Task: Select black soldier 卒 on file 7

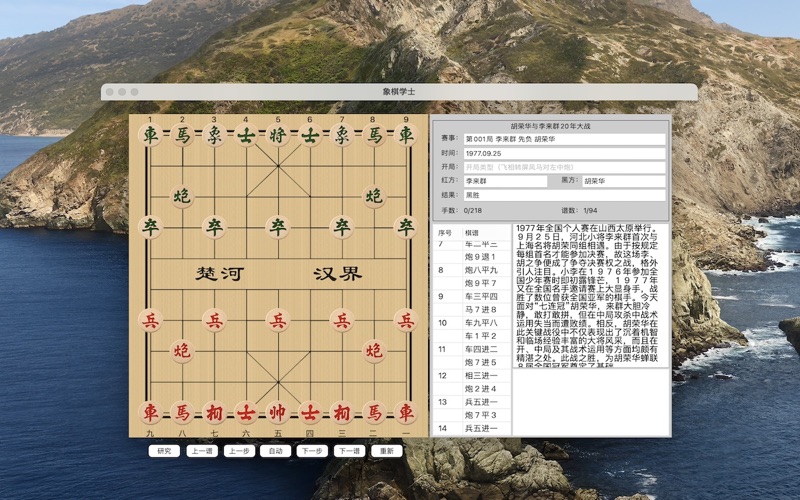Action: [342, 228]
